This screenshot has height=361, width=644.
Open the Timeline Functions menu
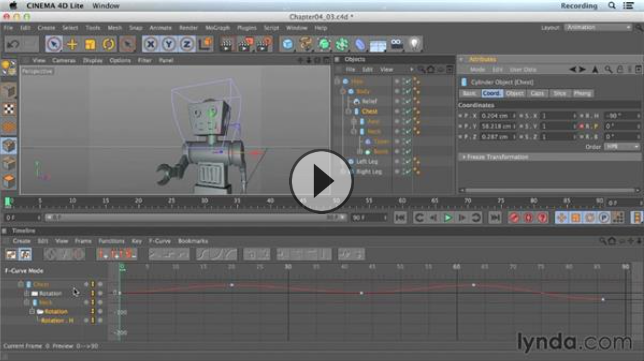point(111,241)
